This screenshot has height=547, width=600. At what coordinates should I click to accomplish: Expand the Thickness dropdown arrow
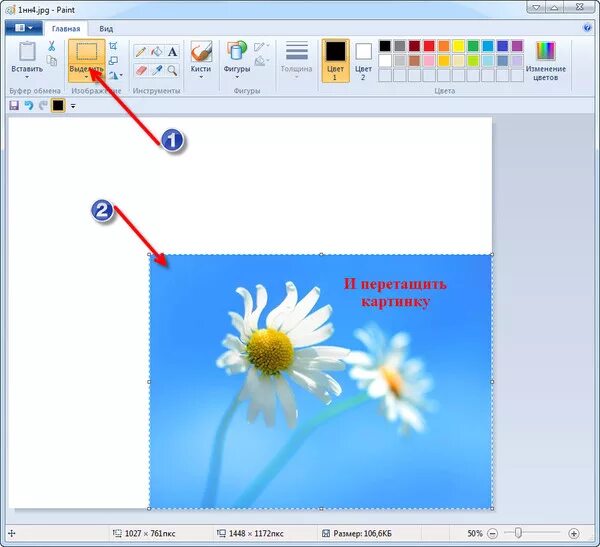click(x=297, y=77)
